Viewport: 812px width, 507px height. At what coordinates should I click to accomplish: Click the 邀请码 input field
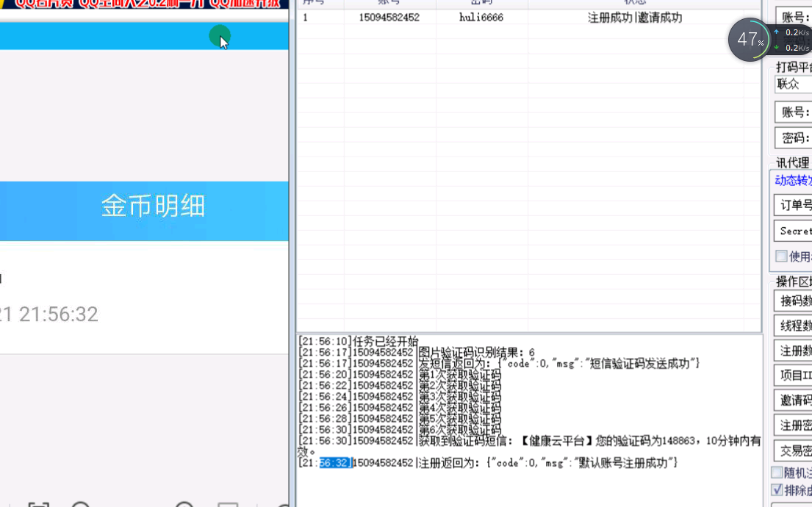(794, 400)
